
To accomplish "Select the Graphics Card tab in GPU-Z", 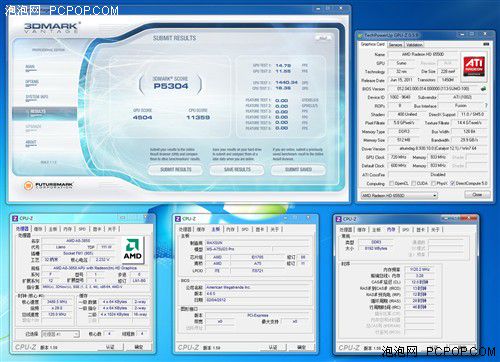I will tap(373, 44).
